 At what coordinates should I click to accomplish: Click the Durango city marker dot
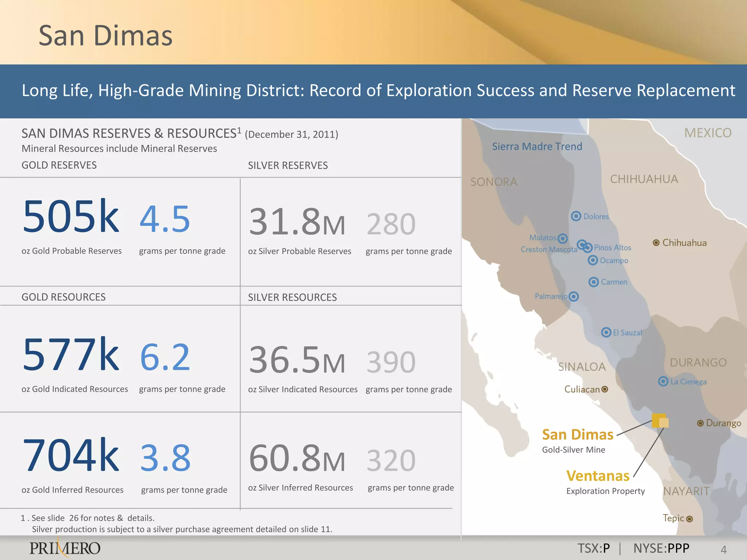coord(700,423)
